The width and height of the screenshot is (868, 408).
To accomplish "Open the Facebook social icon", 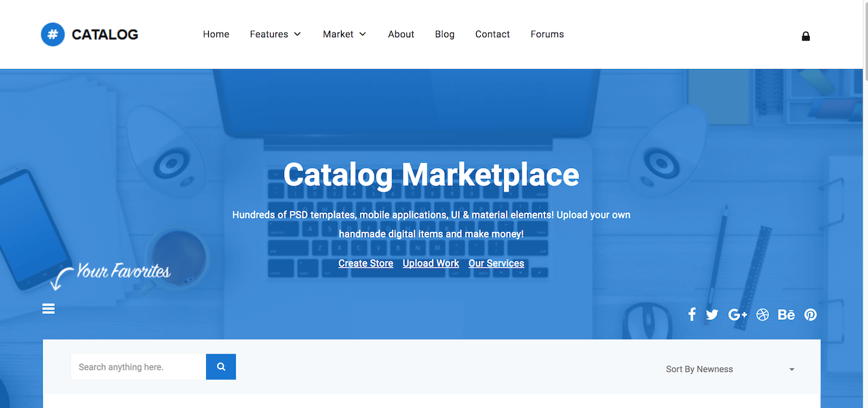I will coord(692,314).
